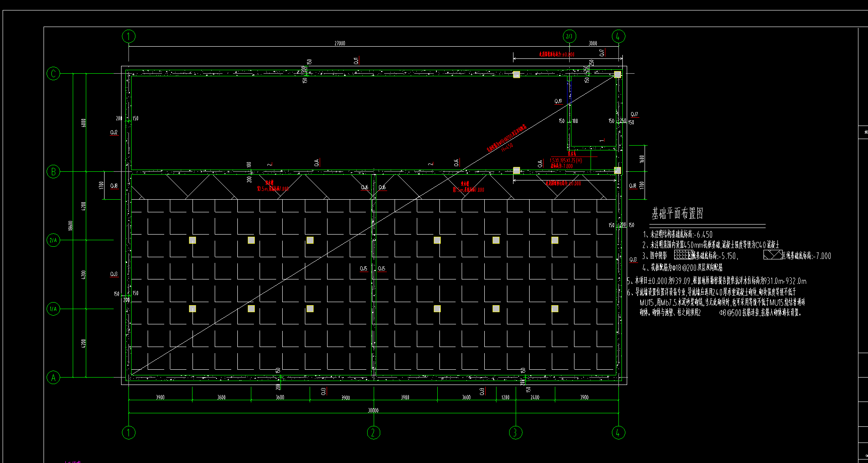Pick the column at axes C and 4
The height and width of the screenshot is (463, 868).
[x=618, y=74]
